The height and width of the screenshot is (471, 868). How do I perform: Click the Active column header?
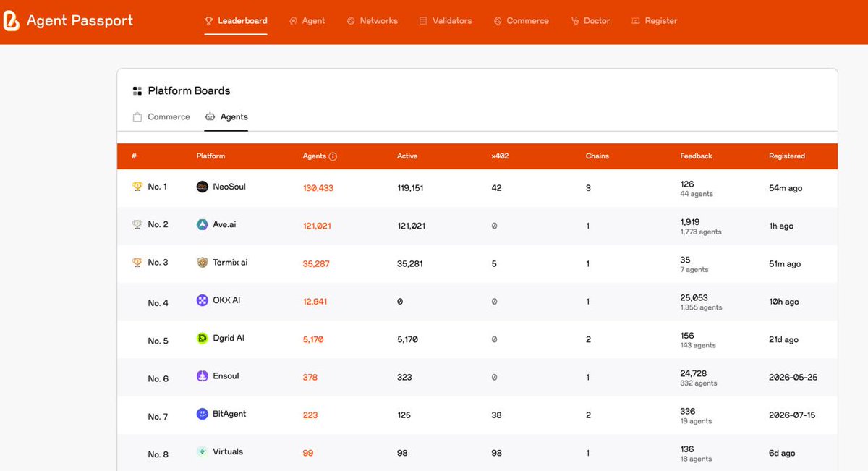407,156
